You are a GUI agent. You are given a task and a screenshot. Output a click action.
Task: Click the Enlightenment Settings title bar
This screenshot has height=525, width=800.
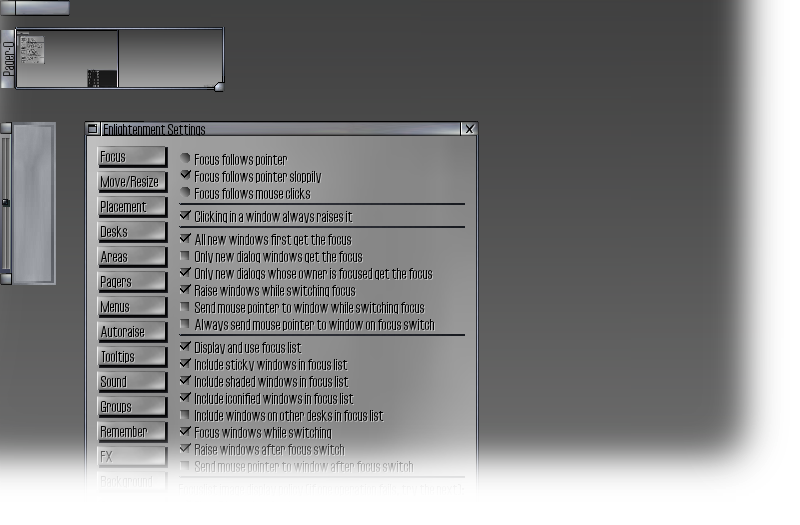click(281, 129)
